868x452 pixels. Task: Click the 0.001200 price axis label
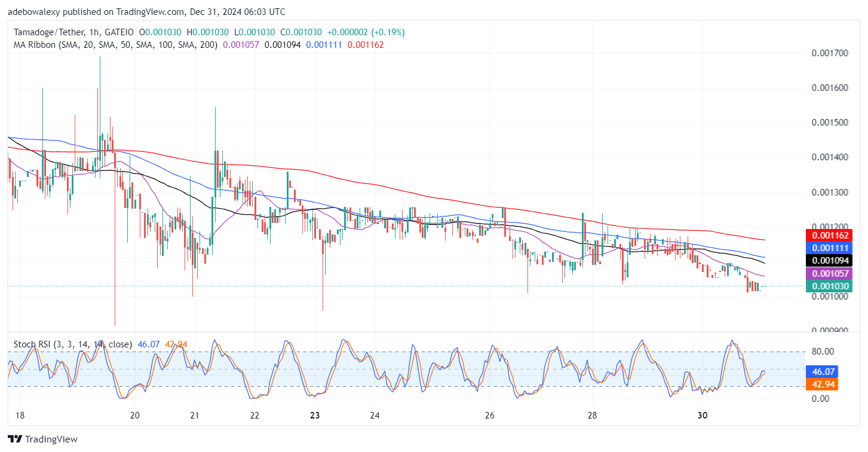(829, 227)
